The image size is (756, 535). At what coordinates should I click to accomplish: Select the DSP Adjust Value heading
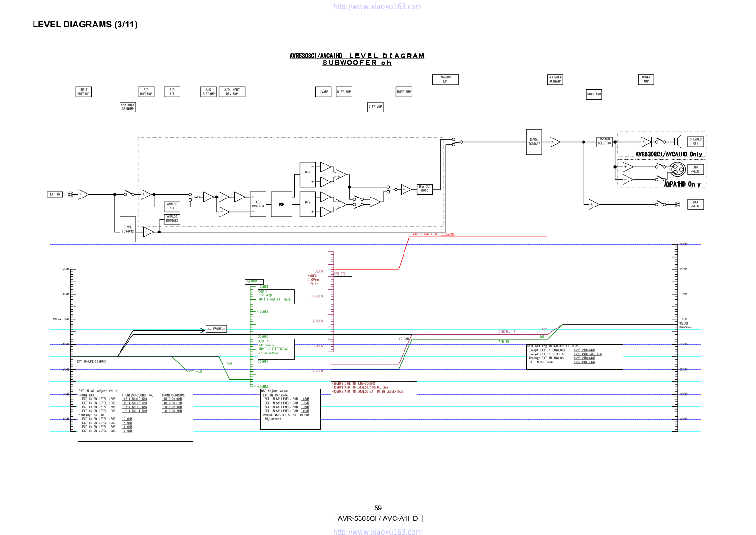point(274,391)
